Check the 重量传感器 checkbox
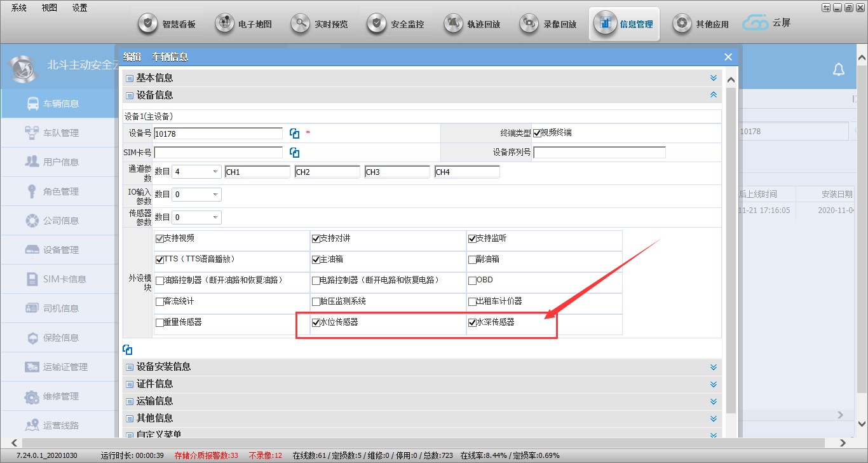Image resolution: width=868 pixels, height=463 pixels. [159, 322]
